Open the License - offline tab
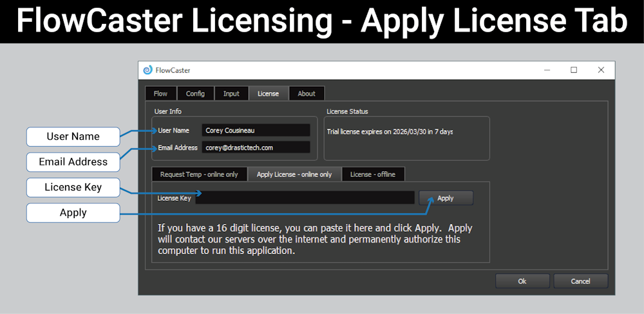This screenshot has width=644, height=314. tap(373, 174)
